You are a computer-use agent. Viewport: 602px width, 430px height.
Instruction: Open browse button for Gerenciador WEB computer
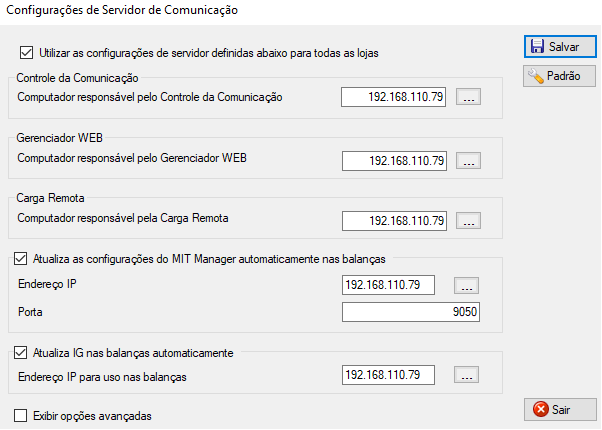click(x=470, y=160)
